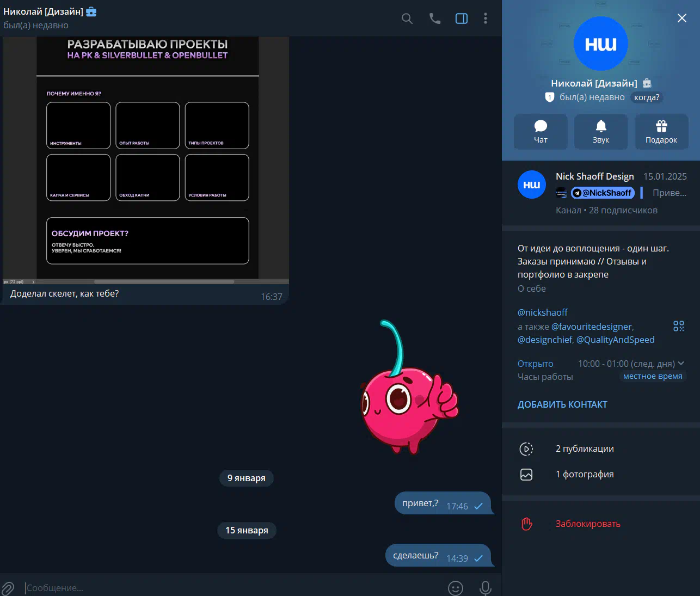Mute notifications with the Звук button
The width and height of the screenshot is (700, 596).
tap(601, 132)
